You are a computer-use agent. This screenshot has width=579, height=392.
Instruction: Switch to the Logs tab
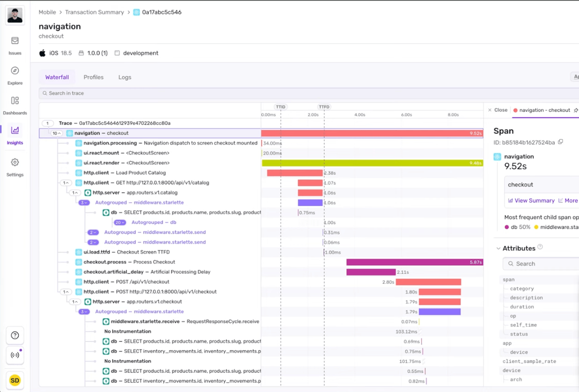point(124,77)
